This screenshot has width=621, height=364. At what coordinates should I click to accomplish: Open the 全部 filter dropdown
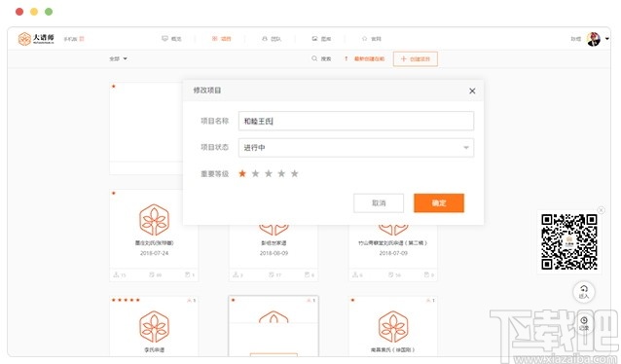click(118, 58)
